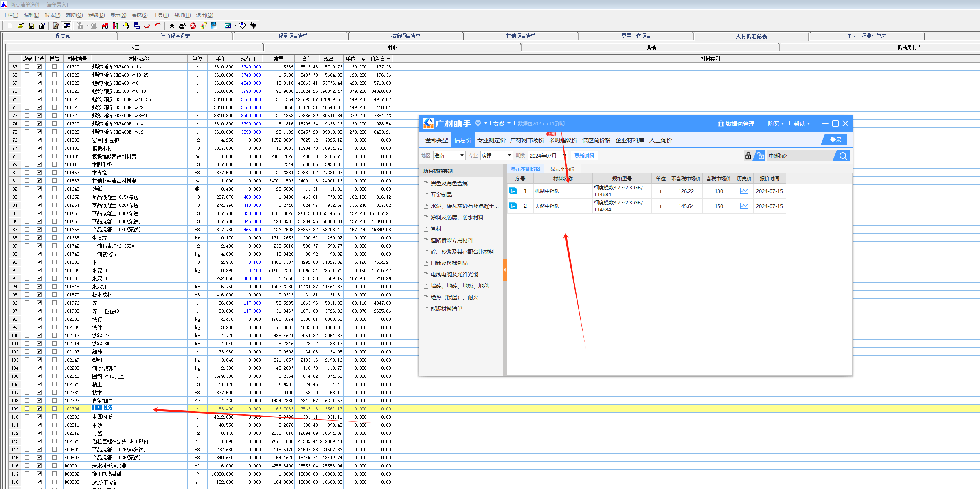
Task: Click the black locked padlock icon
Action: pyautogui.click(x=748, y=156)
